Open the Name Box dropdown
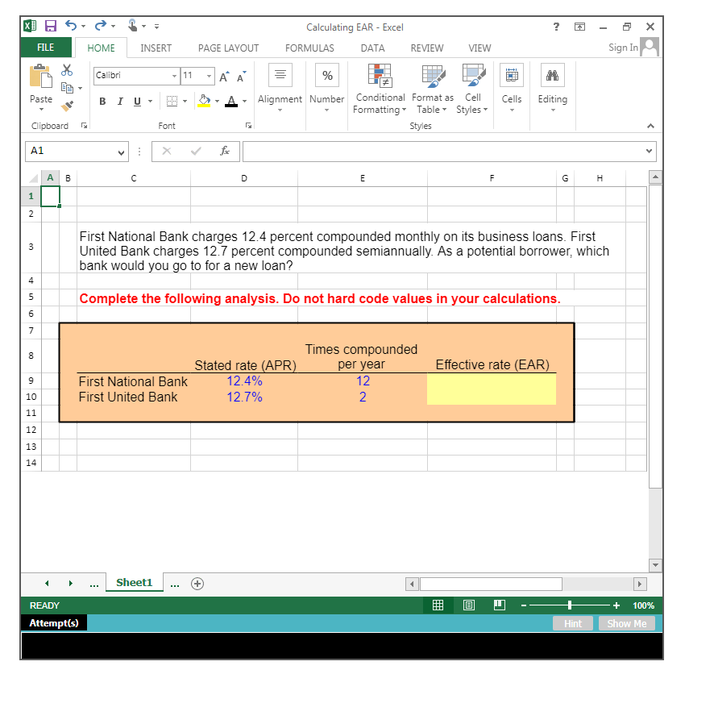 (x=120, y=151)
